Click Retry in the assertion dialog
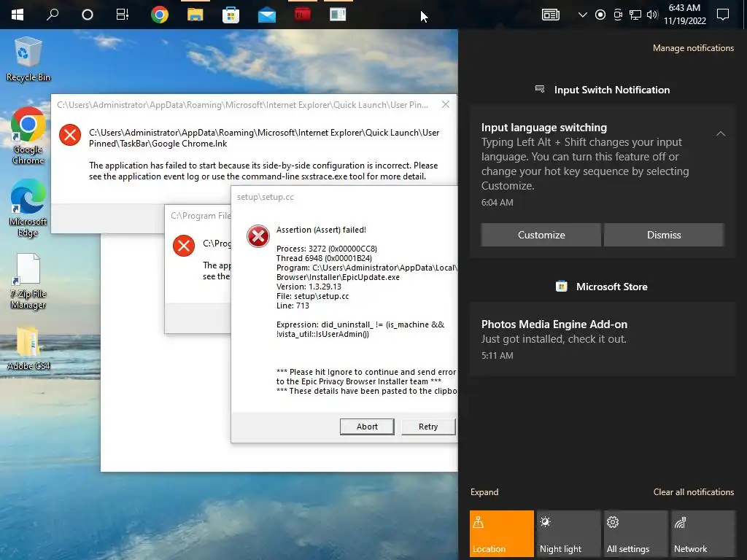Image resolution: width=747 pixels, height=560 pixels. pos(428,427)
